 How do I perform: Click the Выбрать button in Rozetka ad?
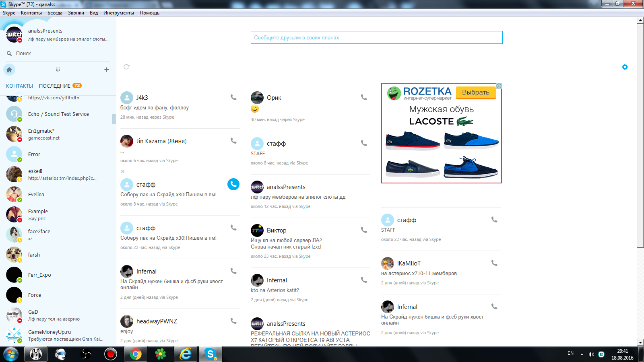point(475,92)
